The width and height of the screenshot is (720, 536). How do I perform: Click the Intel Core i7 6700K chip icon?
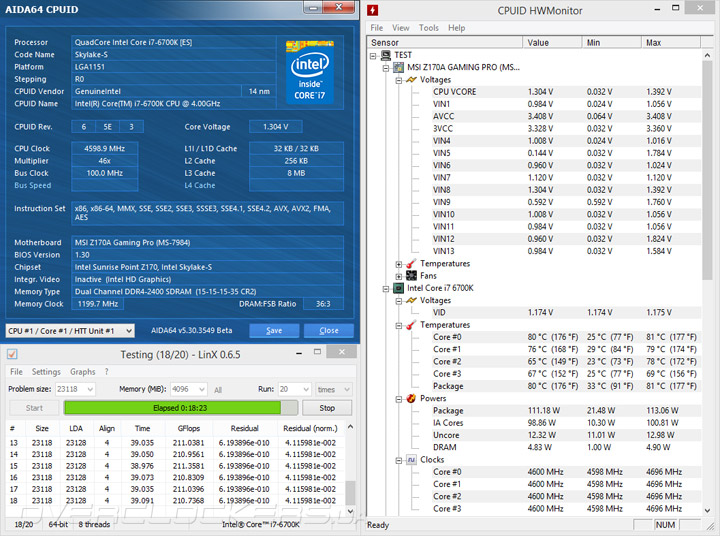click(x=398, y=288)
